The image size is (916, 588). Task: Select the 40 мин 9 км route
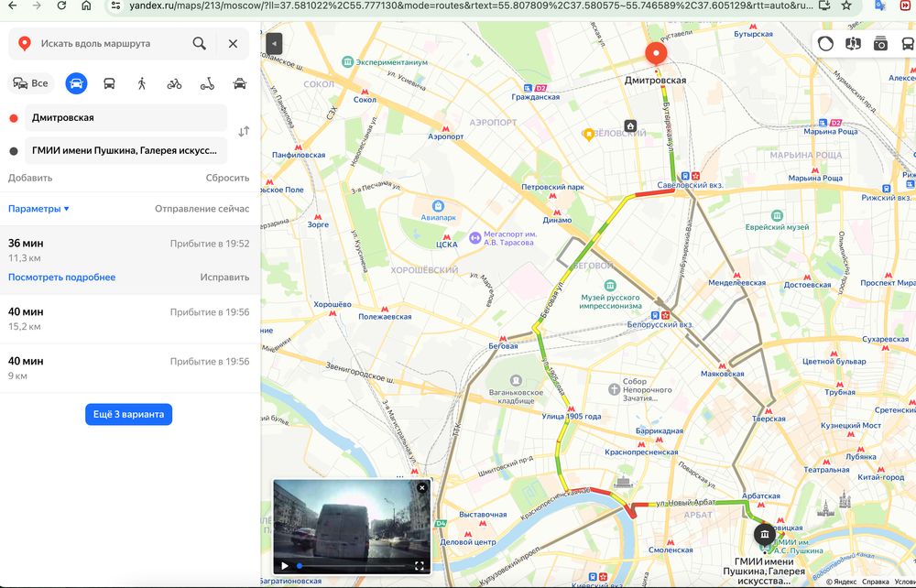pos(128,368)
